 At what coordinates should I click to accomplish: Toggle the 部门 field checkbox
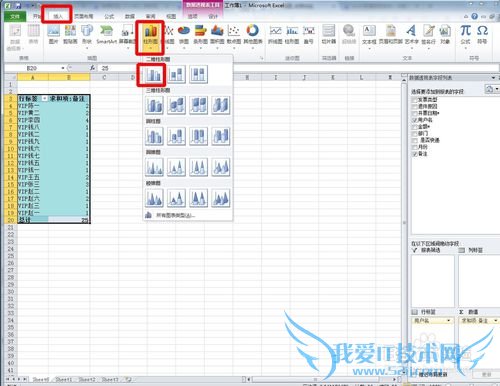[415, 133]
